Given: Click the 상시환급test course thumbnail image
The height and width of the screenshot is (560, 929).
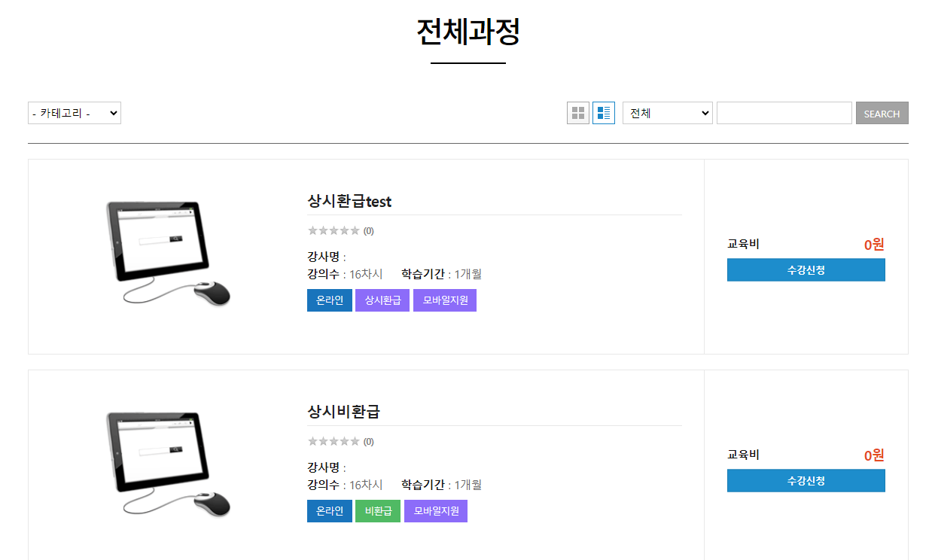Looking at the screenshot, I should click(x=168, y=254).
